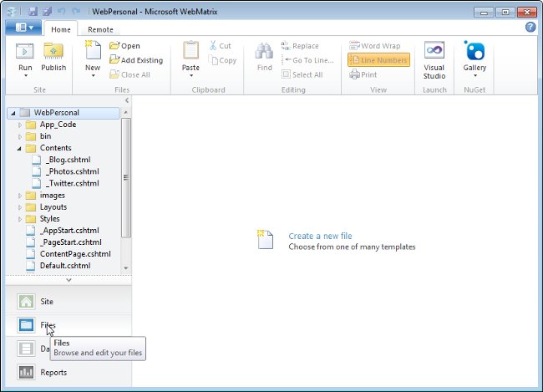Click Save icon in title bar

click(33, 11)
